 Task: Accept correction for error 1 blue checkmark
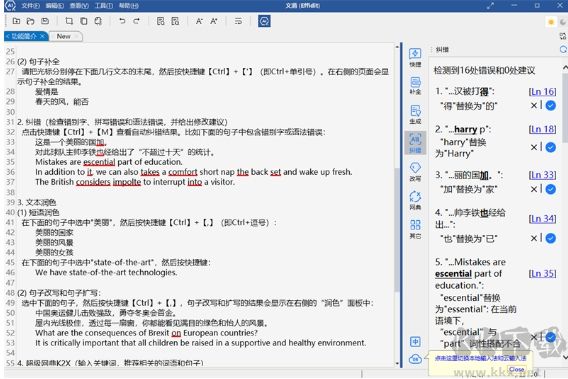point(551,105)
